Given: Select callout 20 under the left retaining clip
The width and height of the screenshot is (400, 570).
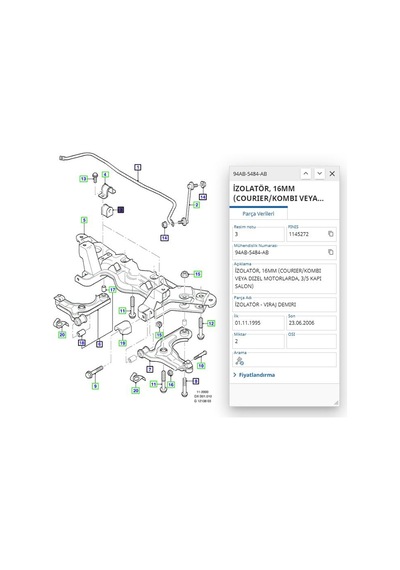Looking at the screenshot, I should click(62, 334).
